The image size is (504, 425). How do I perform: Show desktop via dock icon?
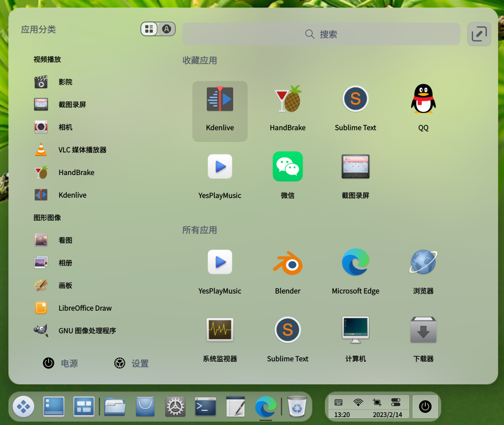tap(54, 407)
